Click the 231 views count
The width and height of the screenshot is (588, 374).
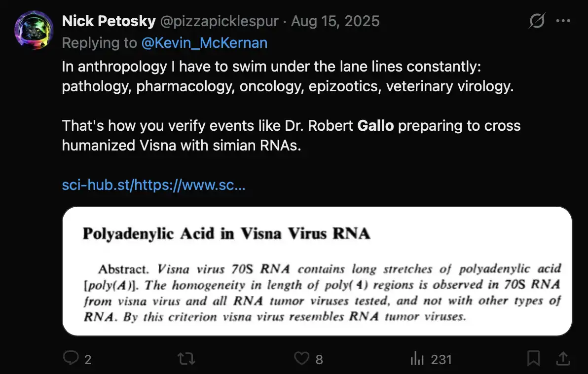click(x=441, y=359)
